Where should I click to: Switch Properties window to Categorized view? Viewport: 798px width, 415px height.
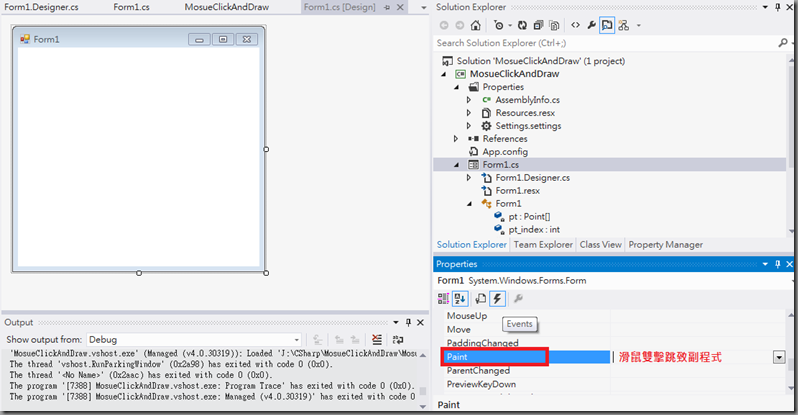[x=443, y=299]
